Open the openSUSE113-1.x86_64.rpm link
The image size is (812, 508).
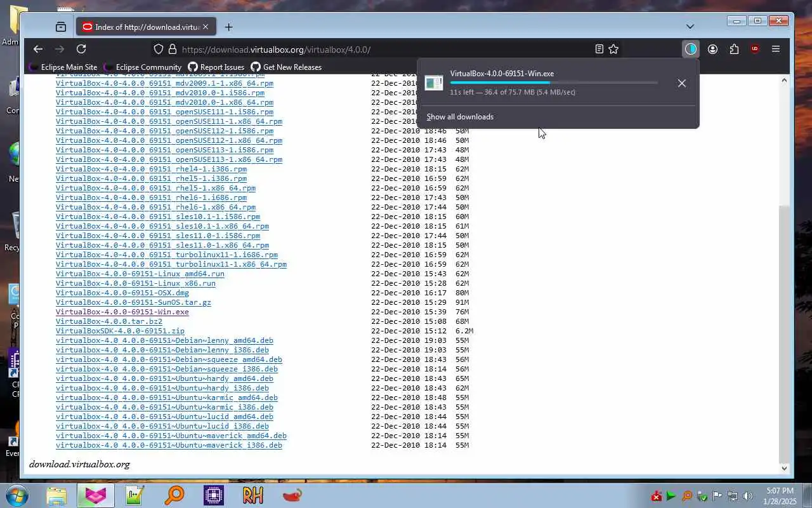click(169, 159)
